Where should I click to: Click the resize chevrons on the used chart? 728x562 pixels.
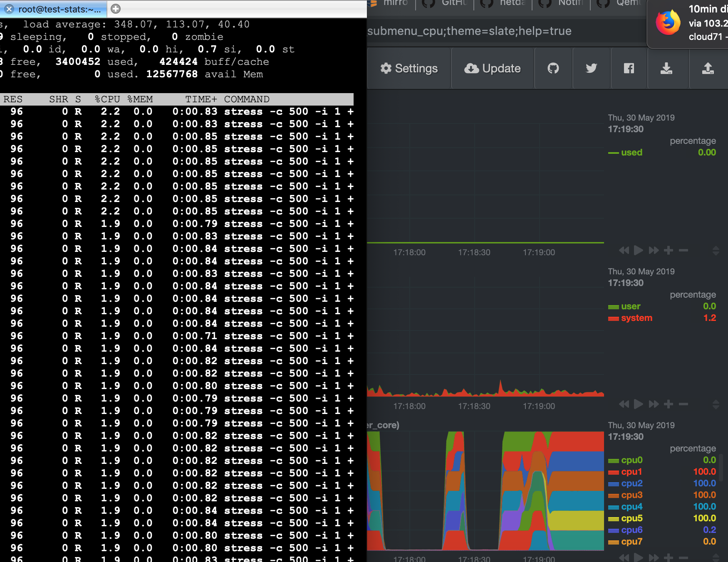(716, 250)
